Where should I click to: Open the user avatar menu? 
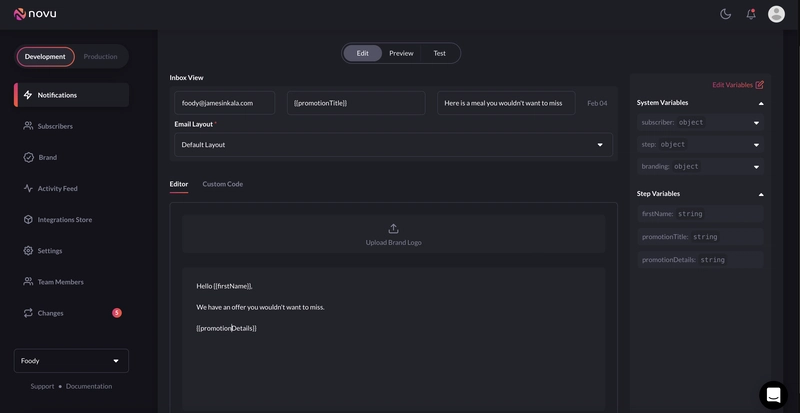(x=776, y=14)
